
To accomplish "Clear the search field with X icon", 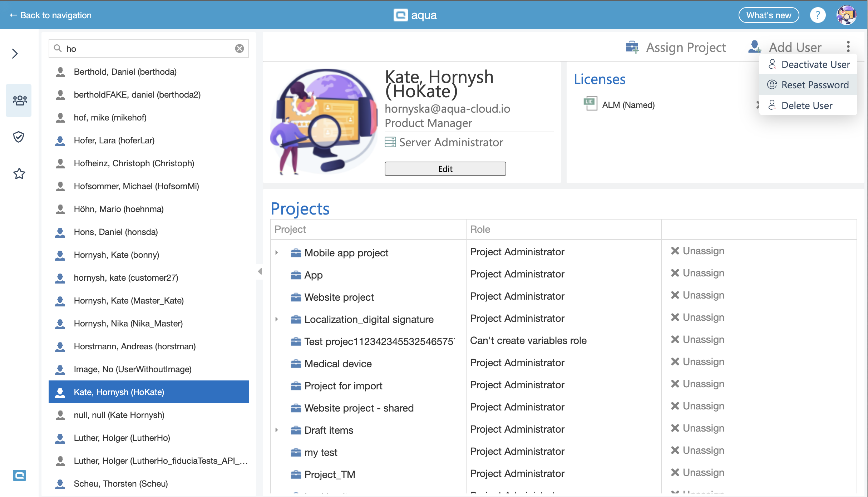I will click(239, 49).
